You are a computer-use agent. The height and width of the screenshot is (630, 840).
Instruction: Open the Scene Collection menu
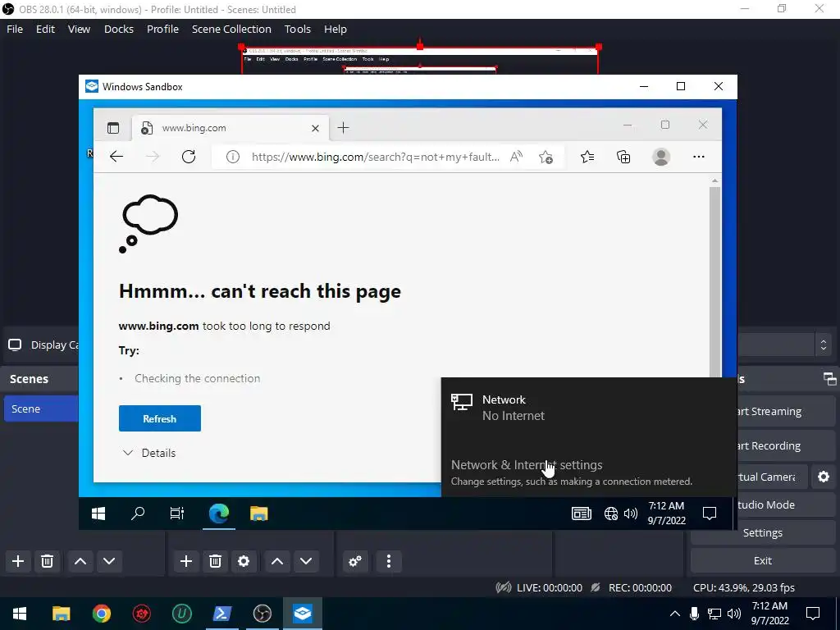(x=231, y=29)
